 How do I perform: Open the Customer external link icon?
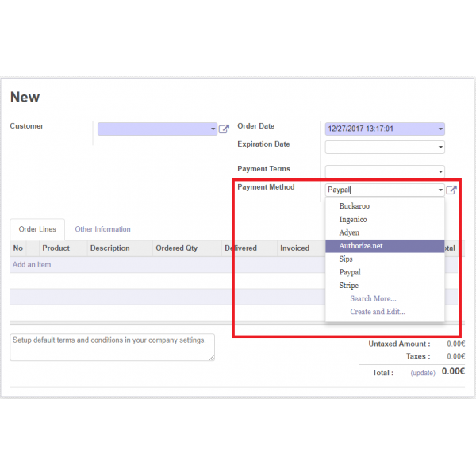[x=224, y=129]
